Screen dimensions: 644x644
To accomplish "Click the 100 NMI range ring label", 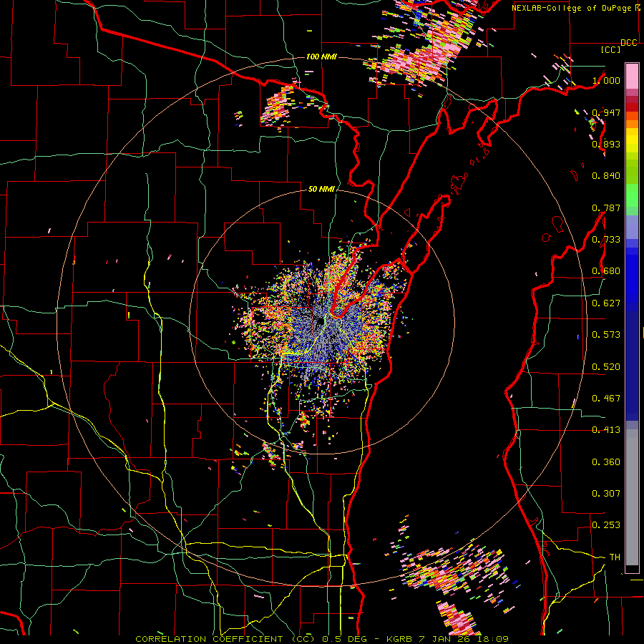I will pos(321,57).
